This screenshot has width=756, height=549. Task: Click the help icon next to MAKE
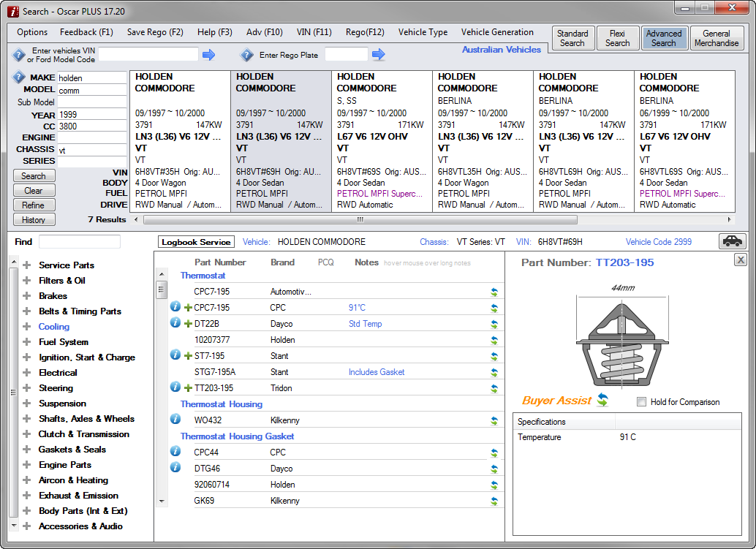(19, 77)
